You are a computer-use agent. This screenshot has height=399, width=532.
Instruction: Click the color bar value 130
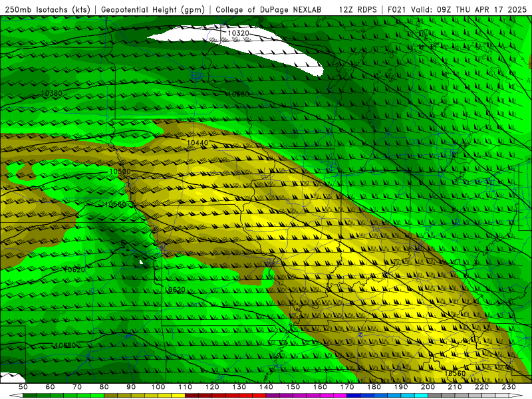pos(239,387)
